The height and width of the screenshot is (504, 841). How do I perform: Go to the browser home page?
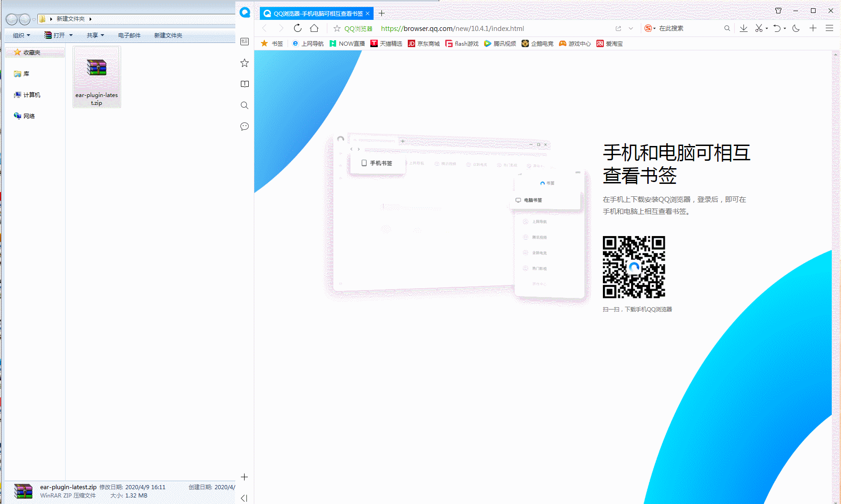(x=314, y=28)
